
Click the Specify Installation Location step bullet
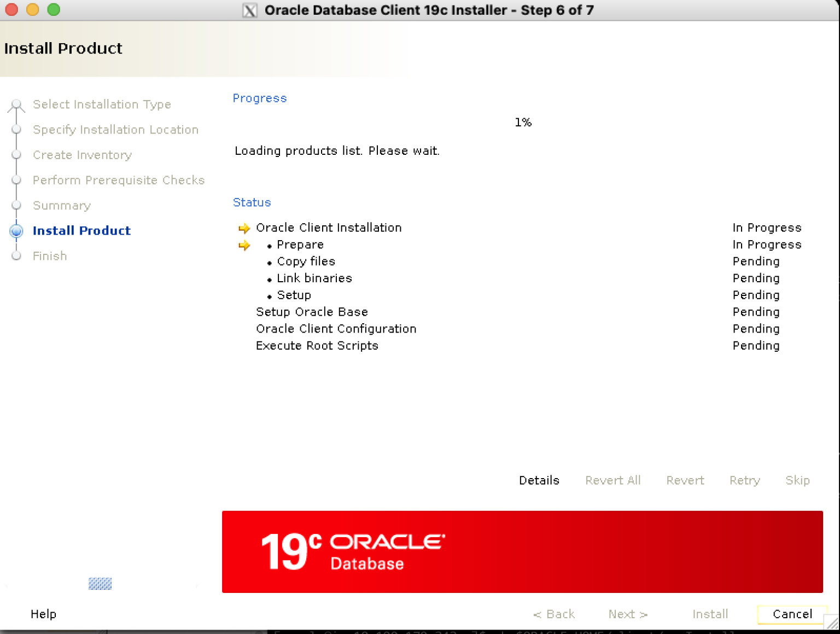click(x=16, y=130)
